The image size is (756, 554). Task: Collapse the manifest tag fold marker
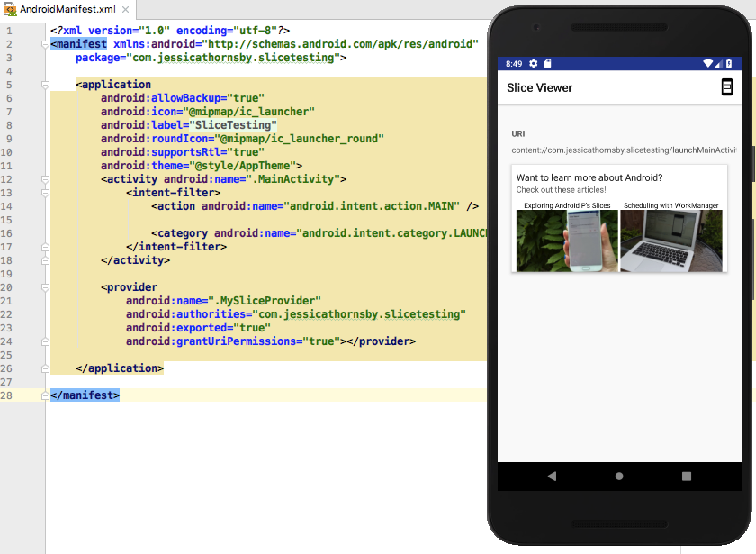[45, 43]
